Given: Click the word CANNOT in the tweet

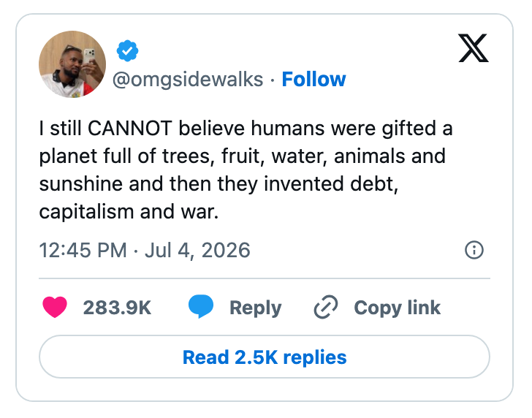Looking at the screenshot, I should click(x=130, y=129).
